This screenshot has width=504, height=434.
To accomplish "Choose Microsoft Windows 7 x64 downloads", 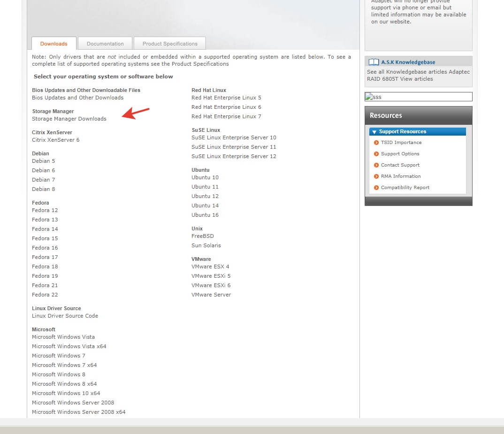I will pos(64,365).
